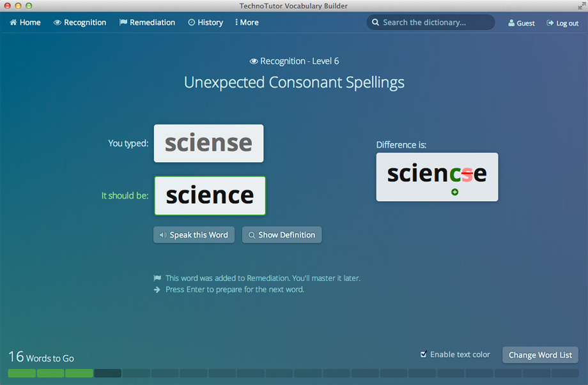Click the flag icon next to the Remediation message
Screen dimensions: 588x385
pos(157,278)
